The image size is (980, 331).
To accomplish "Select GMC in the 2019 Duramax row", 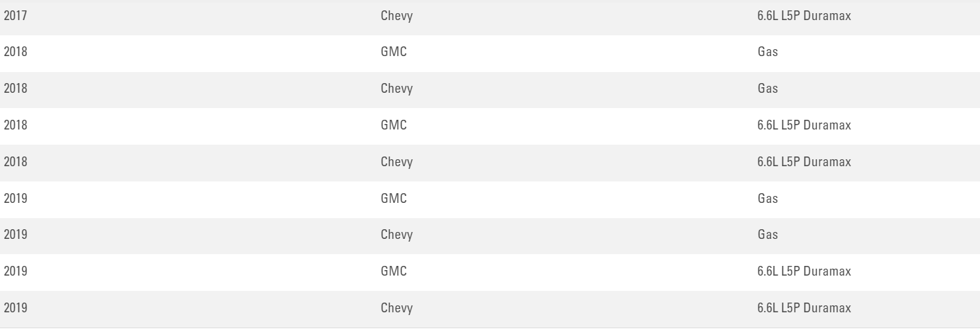I will (x=394, y=271).
